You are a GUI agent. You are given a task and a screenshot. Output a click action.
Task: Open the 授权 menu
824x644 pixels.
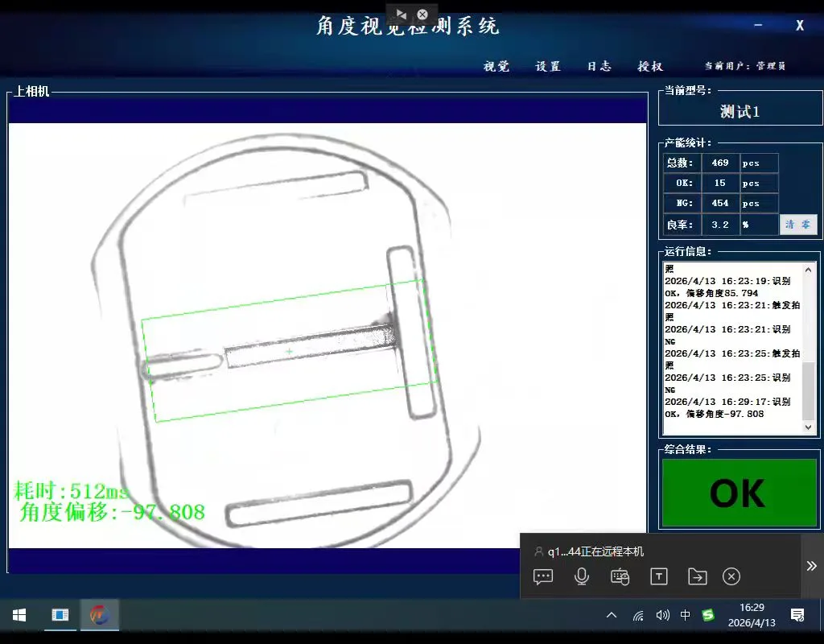tap(650, 66)
